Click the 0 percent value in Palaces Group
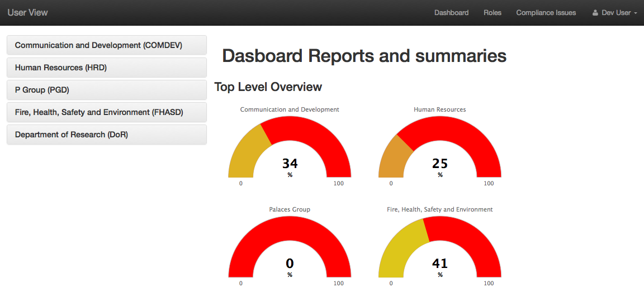The width and height of the screenshot is (644, 297). click(290, 264)
